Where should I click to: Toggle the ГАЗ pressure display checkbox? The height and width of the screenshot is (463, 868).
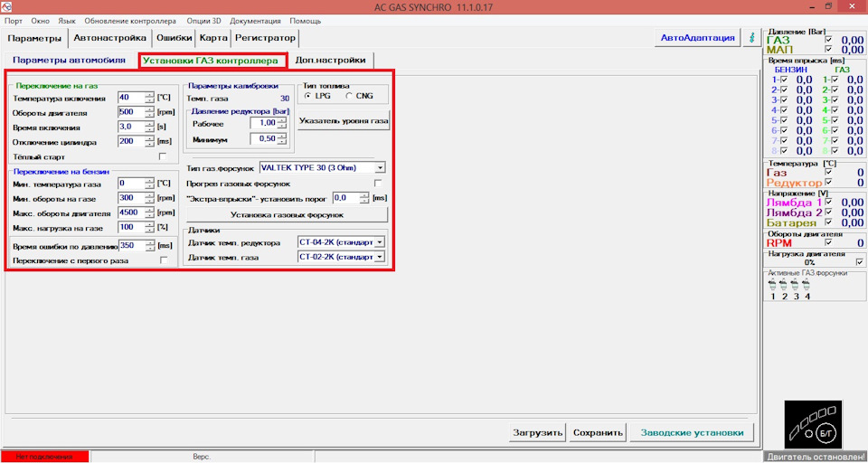pos(829,40)
